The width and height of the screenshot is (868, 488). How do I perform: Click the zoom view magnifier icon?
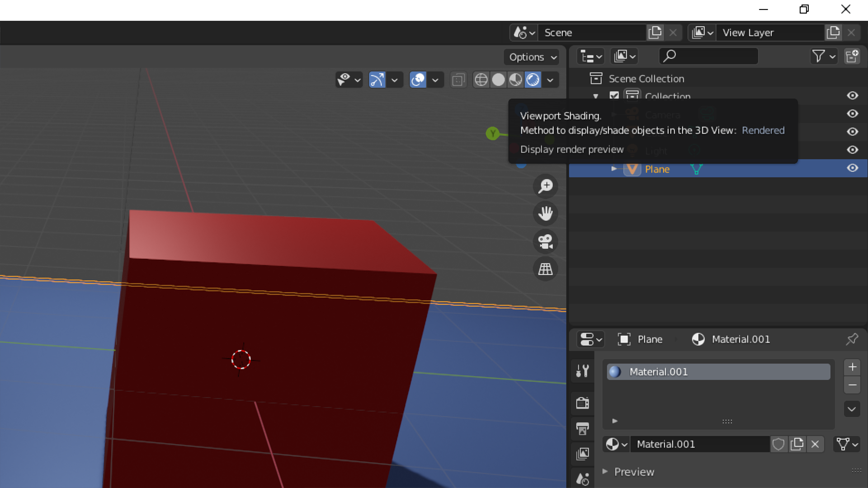coord(546,186)
